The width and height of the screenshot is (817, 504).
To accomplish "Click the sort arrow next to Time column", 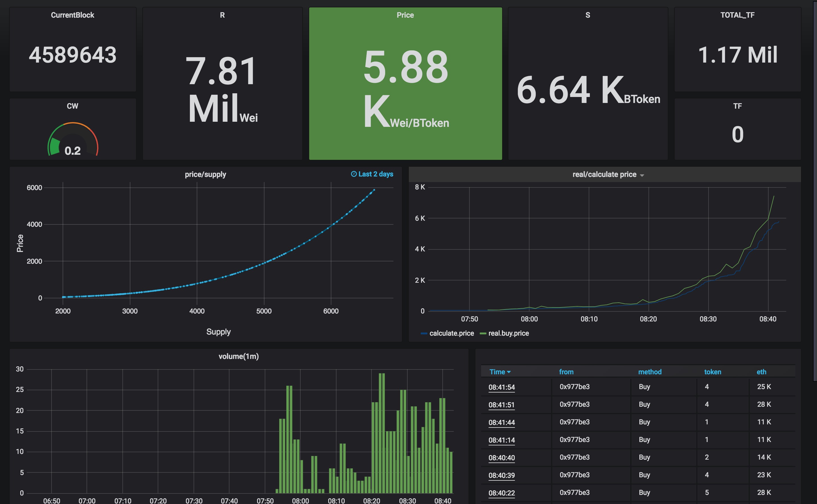I will (509, 372).
